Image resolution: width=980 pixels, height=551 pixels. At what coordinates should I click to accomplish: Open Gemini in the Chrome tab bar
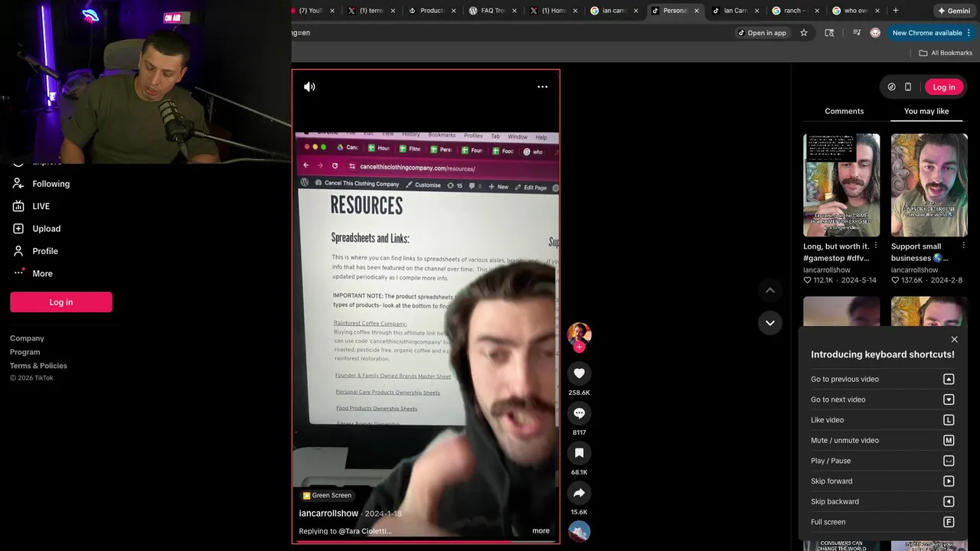954,11
